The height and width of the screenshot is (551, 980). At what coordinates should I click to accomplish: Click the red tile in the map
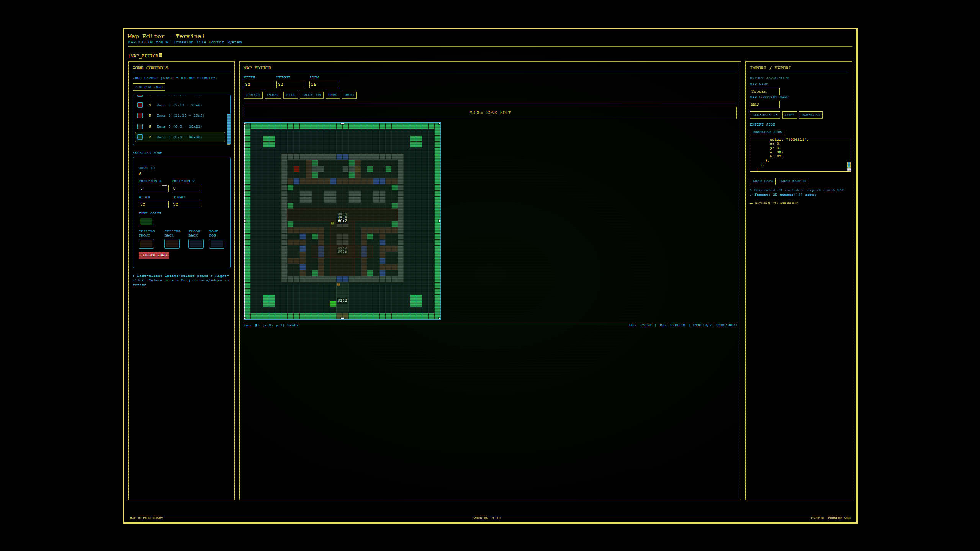point(296,169)
